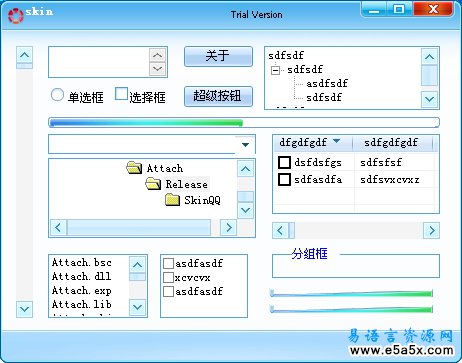The image size is (462, 363).
Task: Check the dsfdsfgs row checkbox
Action: click(x=284, y=162)
